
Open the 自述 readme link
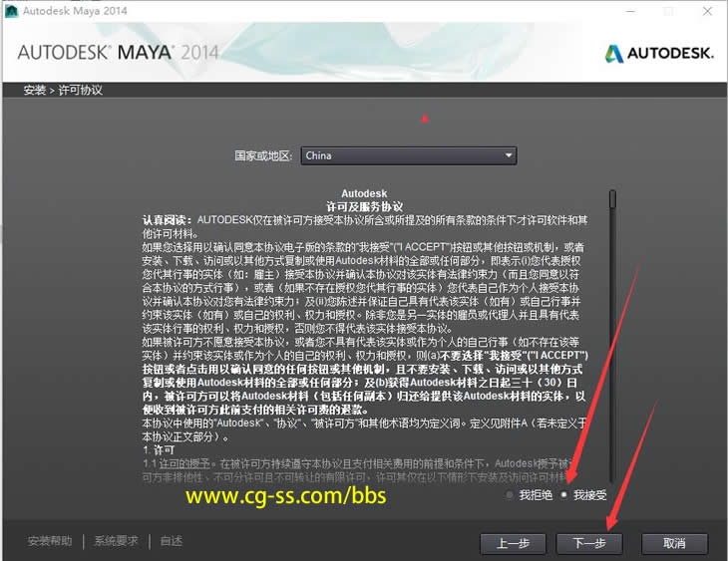coord(171,541)
